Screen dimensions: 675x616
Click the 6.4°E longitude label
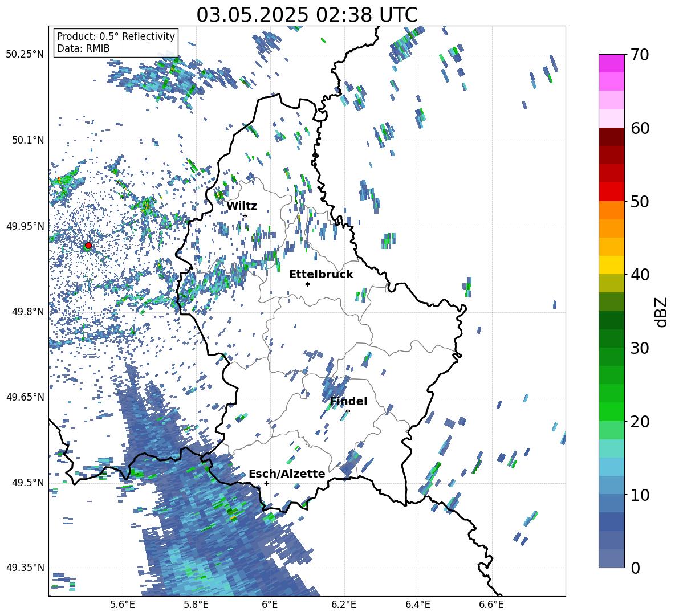click(x=417, y=605)
